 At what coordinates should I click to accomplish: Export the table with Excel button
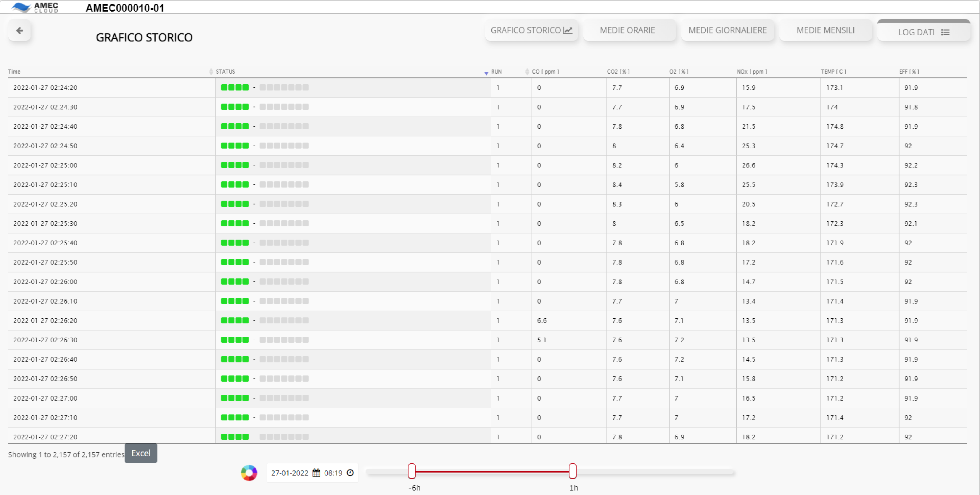(141, 453)
